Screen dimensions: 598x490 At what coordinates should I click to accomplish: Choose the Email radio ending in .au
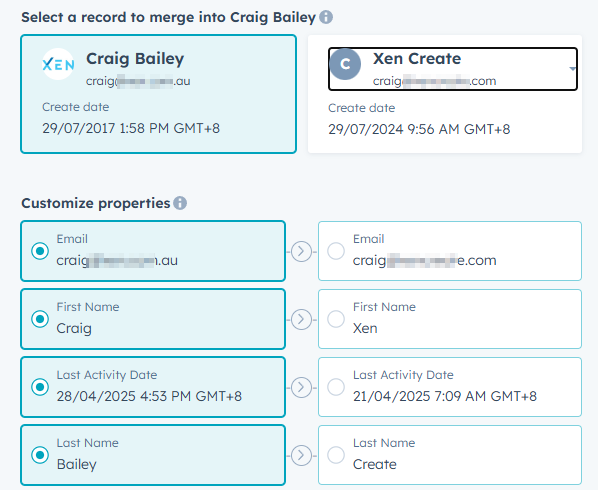point(40,251)
